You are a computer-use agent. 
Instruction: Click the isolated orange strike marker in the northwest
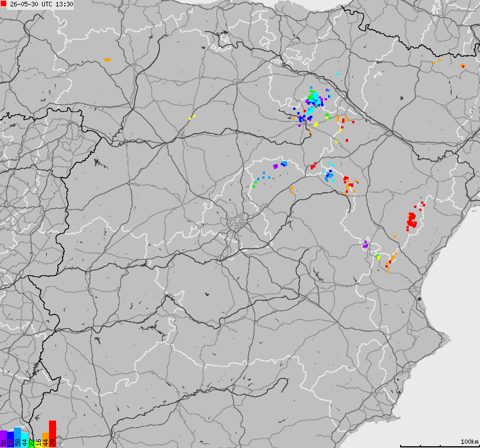click(x=107, y=60)
